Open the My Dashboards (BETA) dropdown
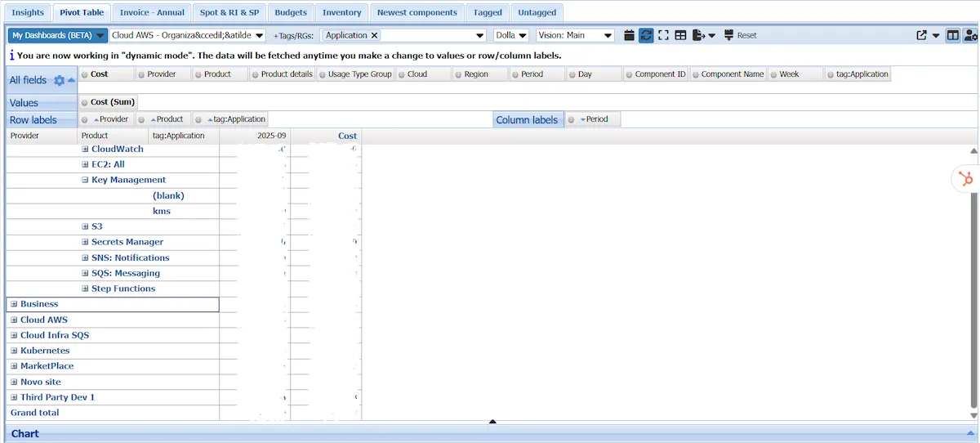The width and height of the screenshot is (980, 443). [x=58, y=35]
